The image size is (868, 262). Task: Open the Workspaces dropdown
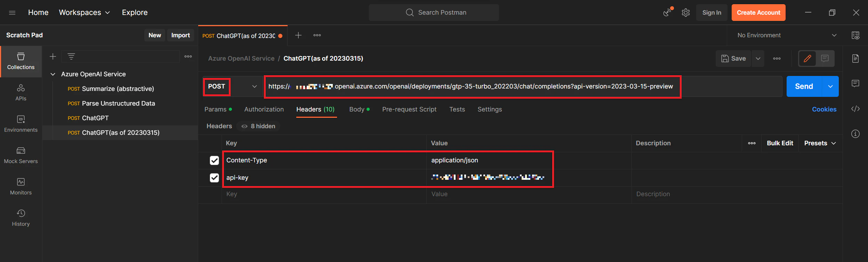pyautogui.click(x=85, y=13)
